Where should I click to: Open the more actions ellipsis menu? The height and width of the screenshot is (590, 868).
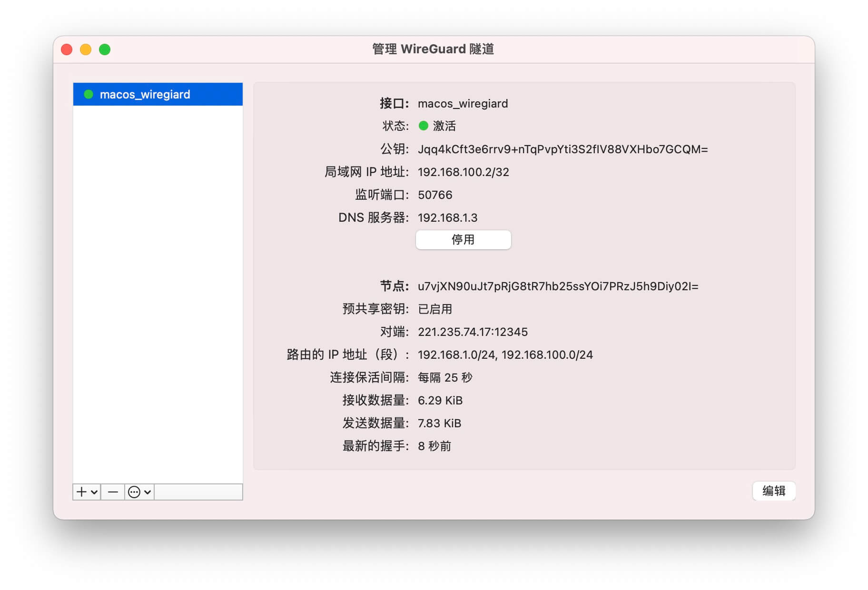click(139, 492)
